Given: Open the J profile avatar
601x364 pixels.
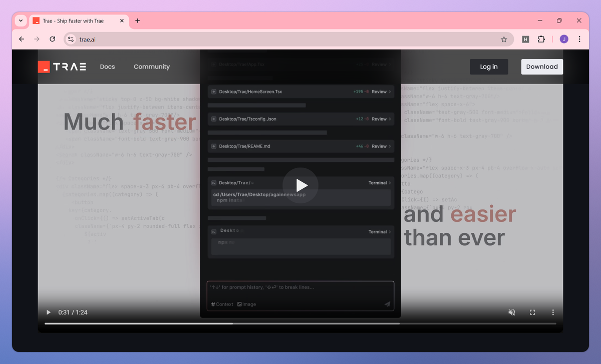Looking at the screenshot, I should click(x=564, y=39).
